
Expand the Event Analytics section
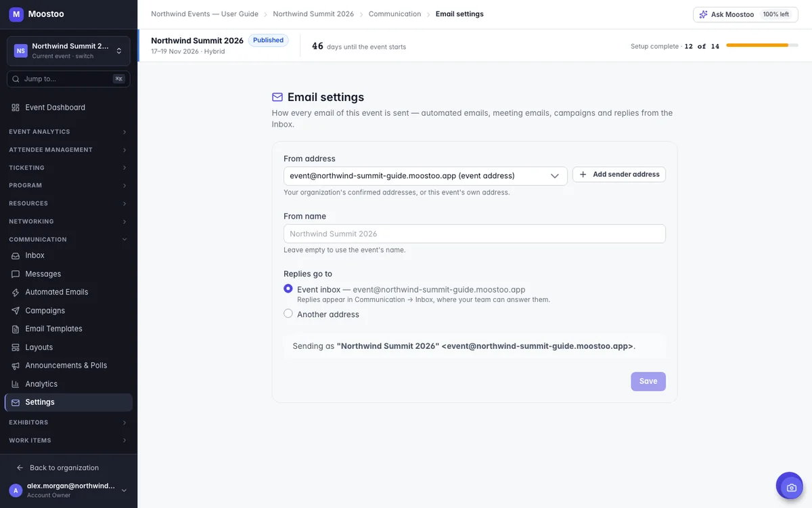coord(68,132)
